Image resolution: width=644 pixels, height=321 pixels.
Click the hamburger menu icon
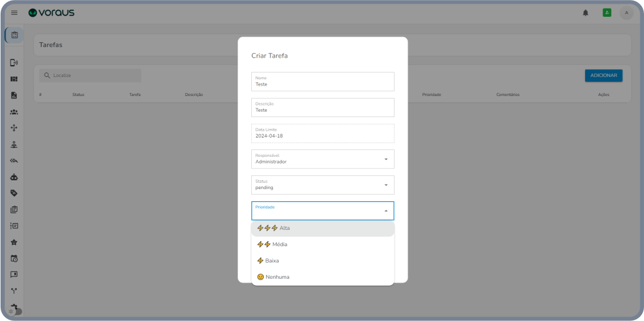(x=14, y=13)
